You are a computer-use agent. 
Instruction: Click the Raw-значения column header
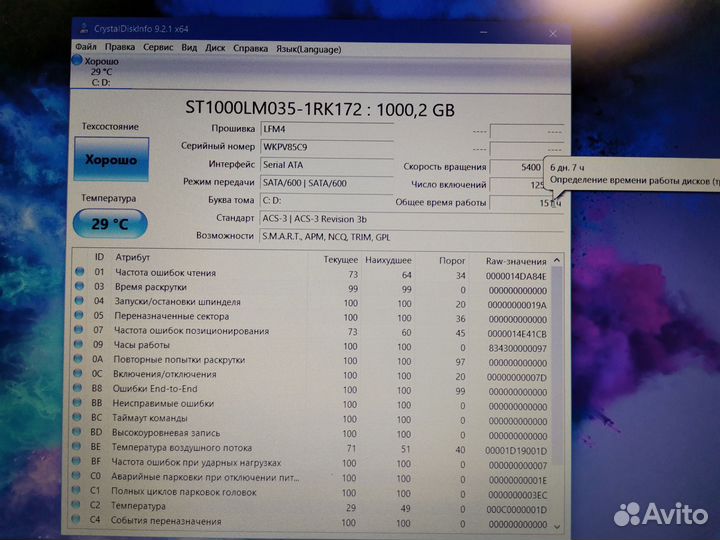(516, 261)
